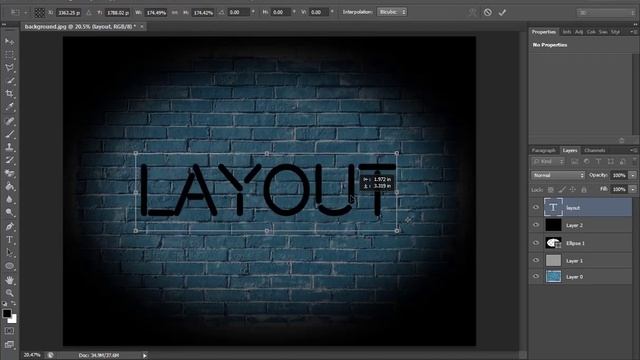
Task: Select the Horizontal Type tool
Action: tap(9, 240)
